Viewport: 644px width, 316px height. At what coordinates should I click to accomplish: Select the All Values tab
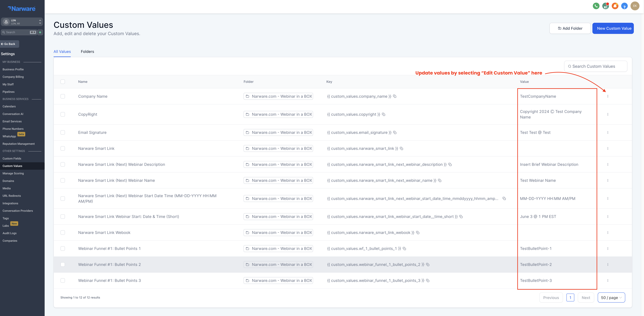62,52
